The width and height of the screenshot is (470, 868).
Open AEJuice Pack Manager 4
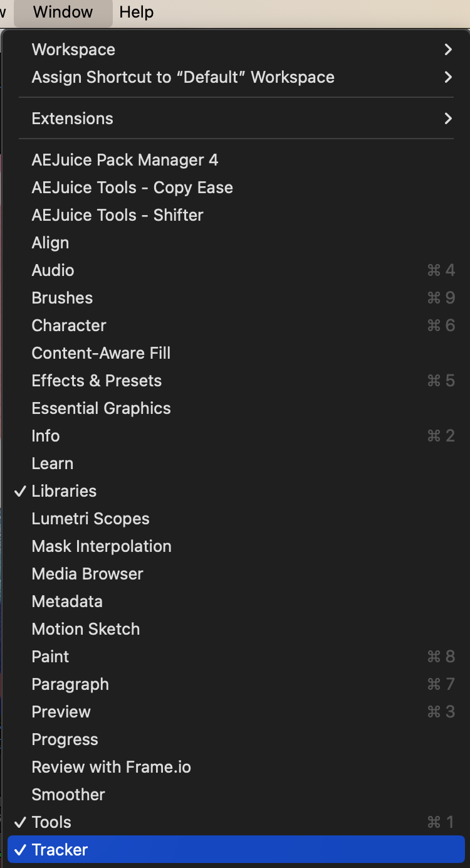(125, 160)
